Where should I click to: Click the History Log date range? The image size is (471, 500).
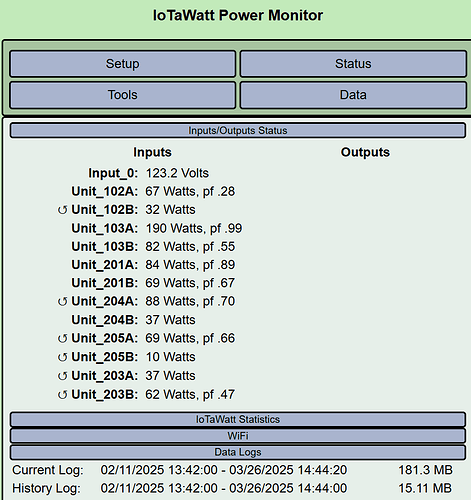224,489
